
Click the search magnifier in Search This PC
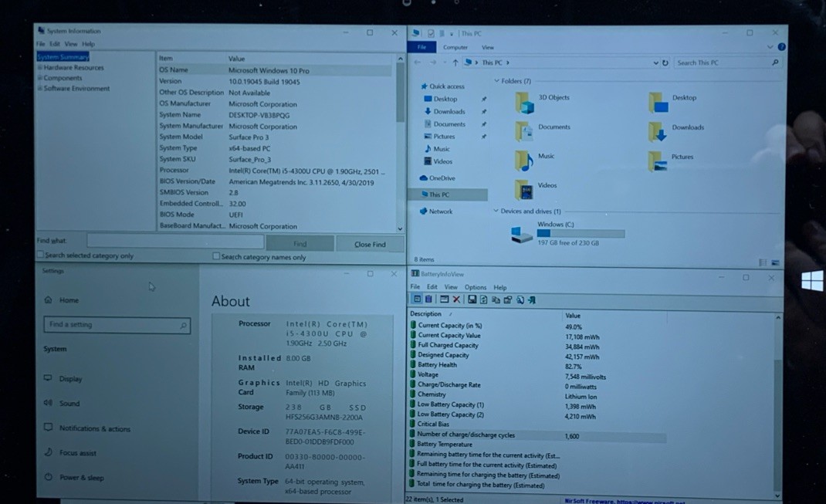(775, 63)
